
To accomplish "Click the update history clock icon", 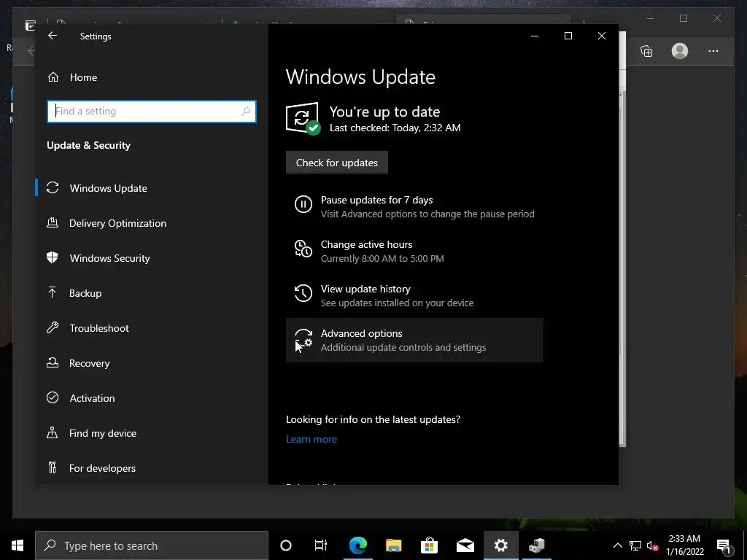I will 303,293.
